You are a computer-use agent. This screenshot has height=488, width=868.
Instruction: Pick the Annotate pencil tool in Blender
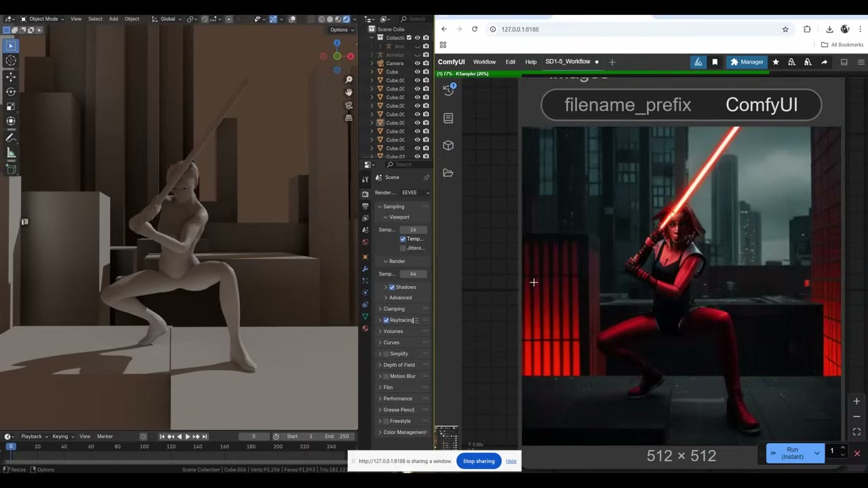tap(11, 138)
